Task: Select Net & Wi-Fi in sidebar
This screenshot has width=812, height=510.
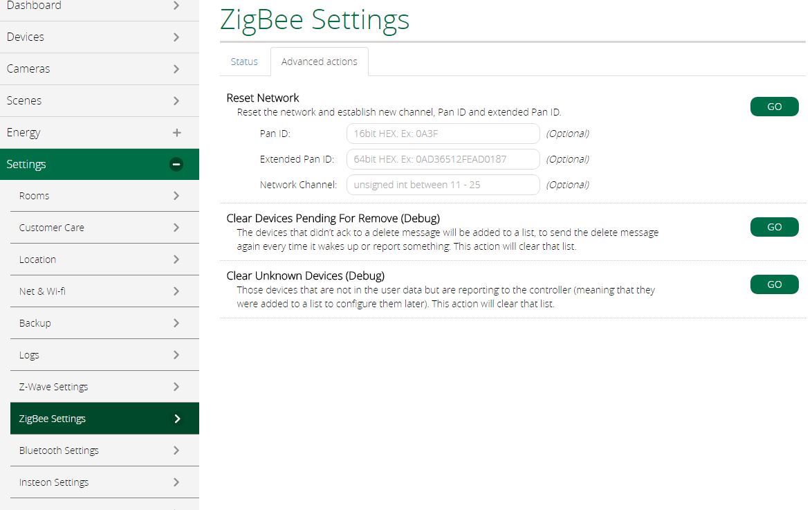Action: click(104, 291)
